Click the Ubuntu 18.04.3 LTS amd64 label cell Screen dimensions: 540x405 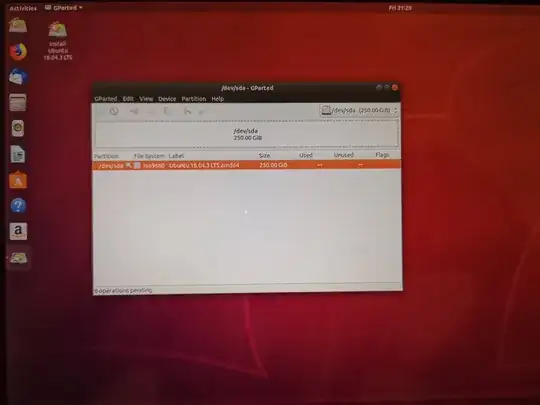(204, 165)
